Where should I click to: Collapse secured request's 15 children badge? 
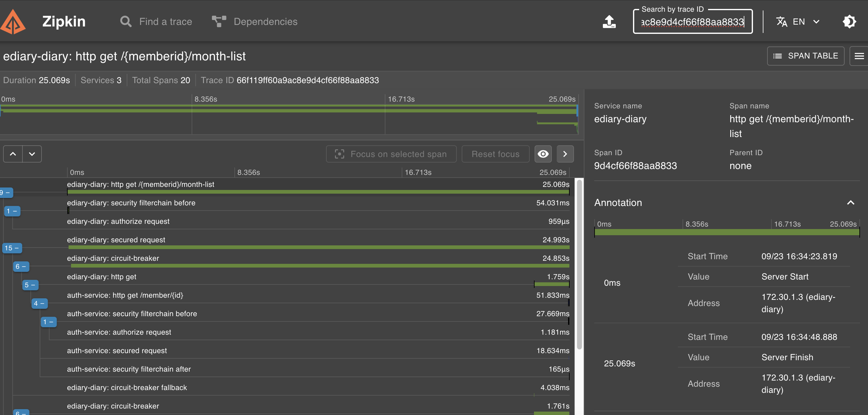click(x=12, y=248)
